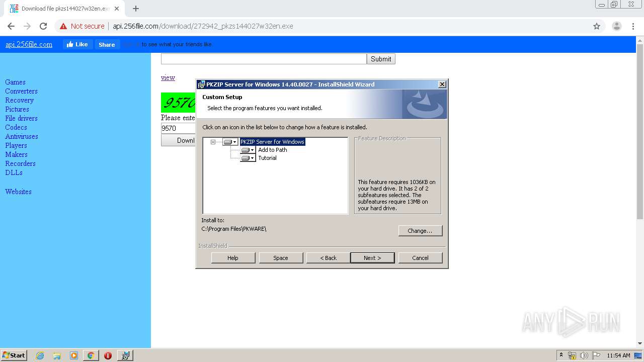
Task: Click the Facebook Share button
Action: click(107, 44)
